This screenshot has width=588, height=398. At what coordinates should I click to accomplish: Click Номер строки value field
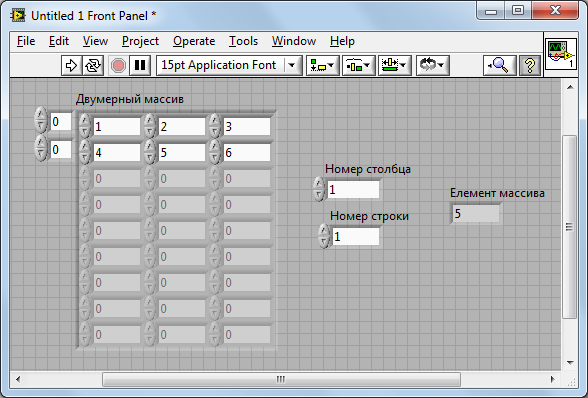pyautogui.click(x=356, y=237)
